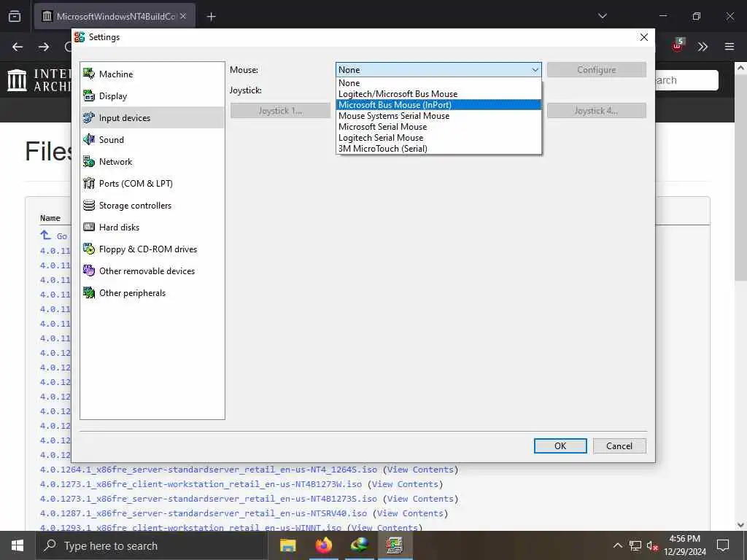List all tabs dropdown arrow

click(x=603, y=16)
